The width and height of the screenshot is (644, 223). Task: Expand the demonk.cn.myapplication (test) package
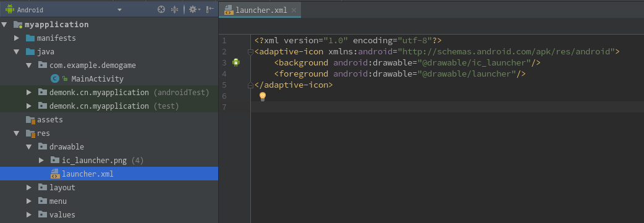[x=29, y=106]
